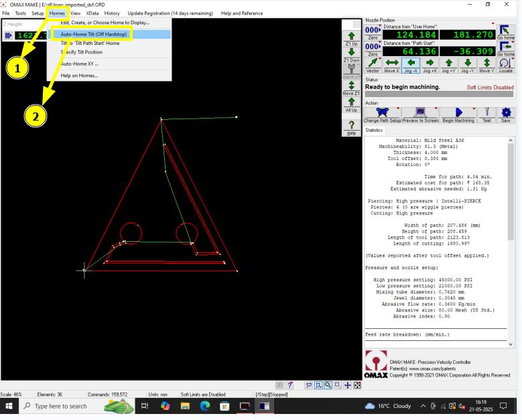Viewport: 522px width, 420px height.
Task: Click the Change Path Setup butterfly button
Action: pos(382,115)
